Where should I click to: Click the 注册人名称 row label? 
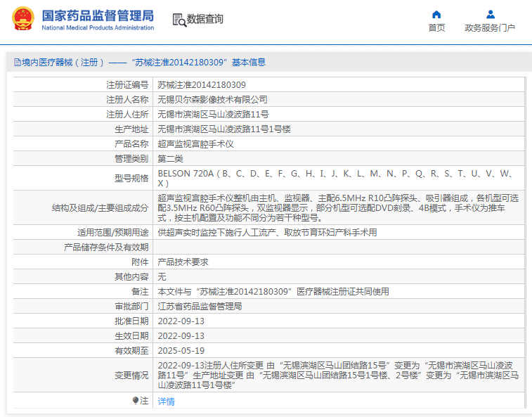127,99
